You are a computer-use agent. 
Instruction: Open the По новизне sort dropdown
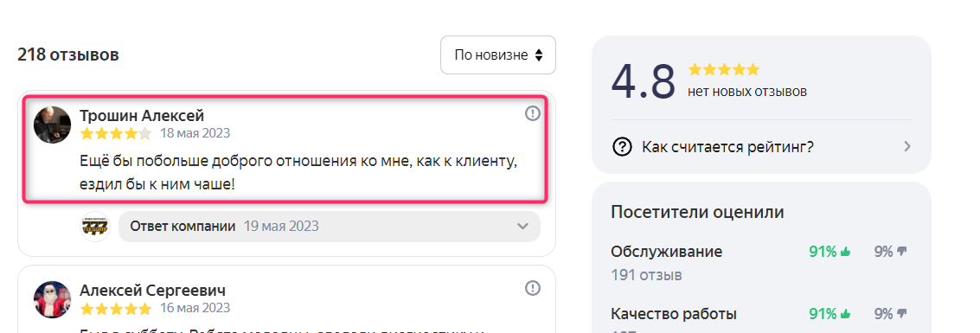[498, 55]
